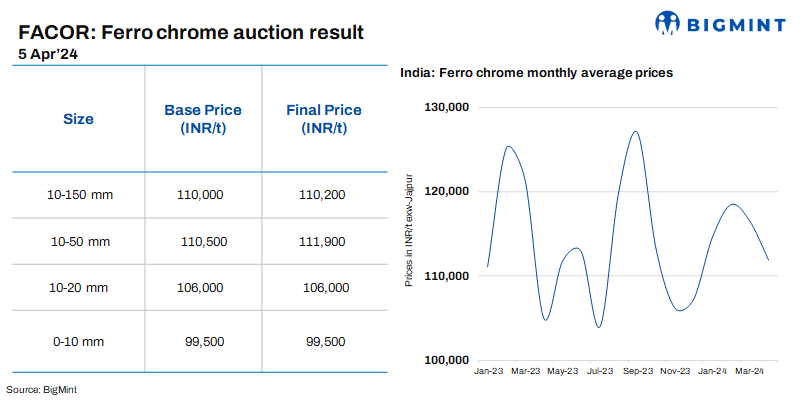Click the Sep-23 x-axis label
804x401 pixels.
pos(637,371)
